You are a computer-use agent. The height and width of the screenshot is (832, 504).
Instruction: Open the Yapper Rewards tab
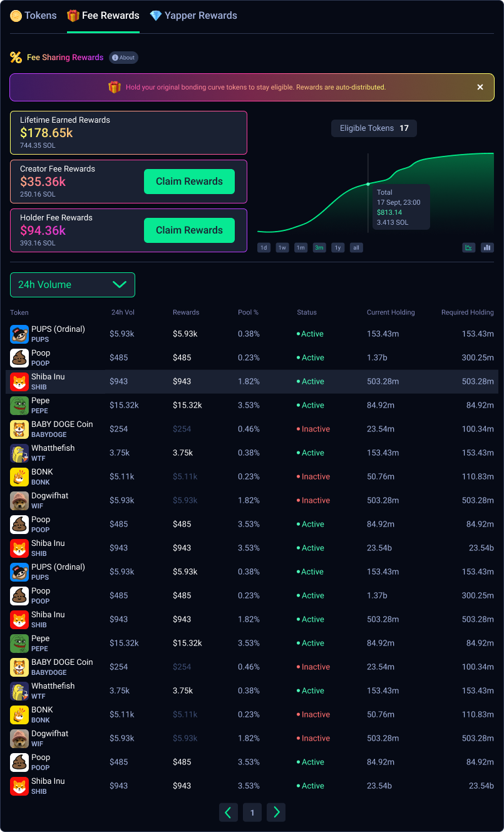pyautogui.click(x=193, y=16)
